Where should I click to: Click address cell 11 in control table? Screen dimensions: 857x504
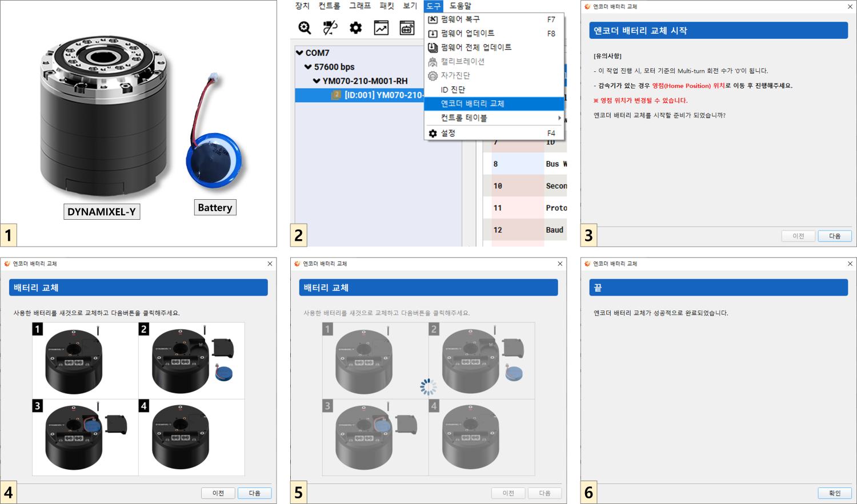[x=518, y=208]
